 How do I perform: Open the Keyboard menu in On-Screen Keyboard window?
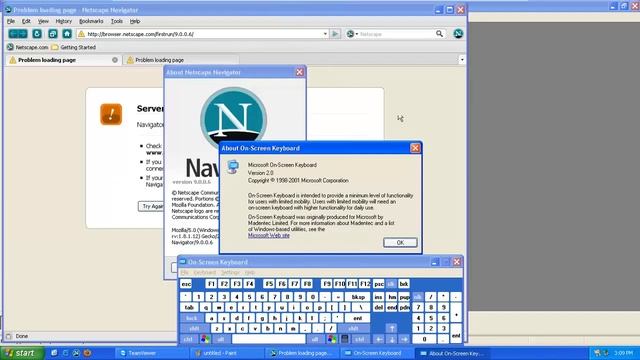[204, 272]
